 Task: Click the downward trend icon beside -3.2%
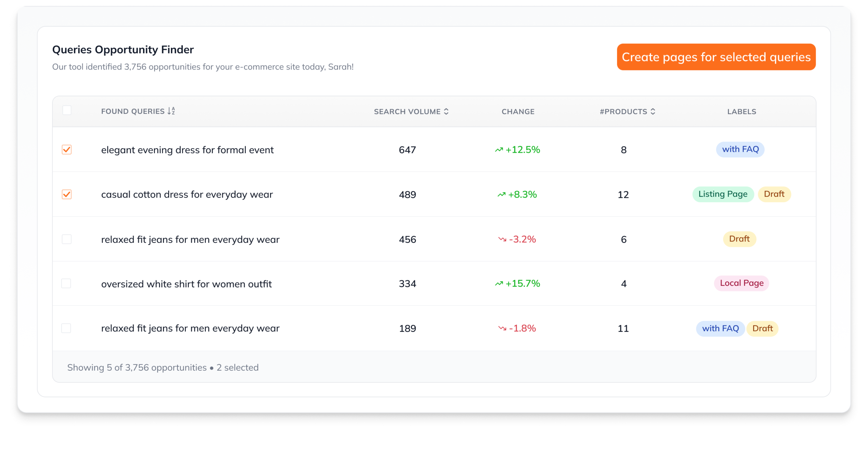coord(502,239)
